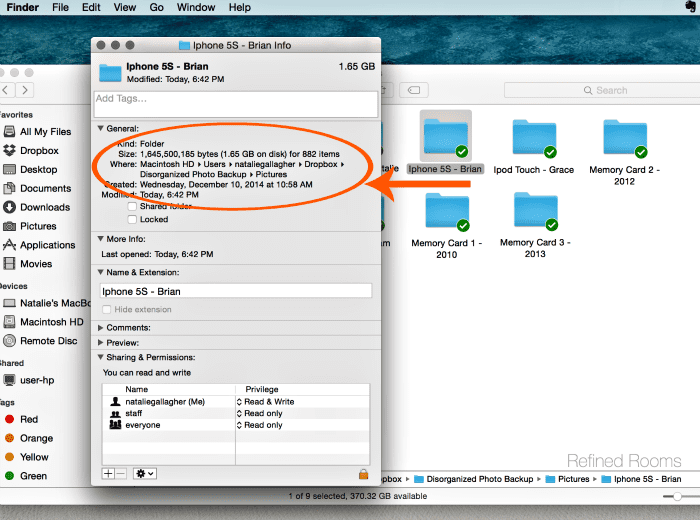700x520 pixels.
Task: Collapse the More Info section
Action: (100, 239)
